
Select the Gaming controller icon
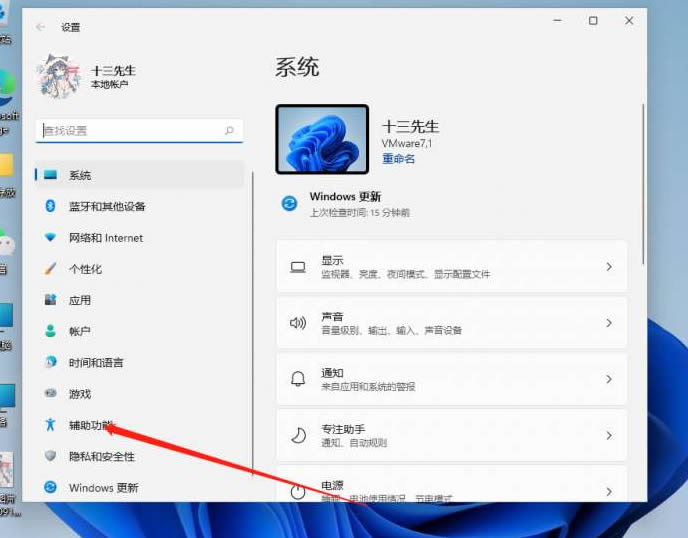pos(50,394)
